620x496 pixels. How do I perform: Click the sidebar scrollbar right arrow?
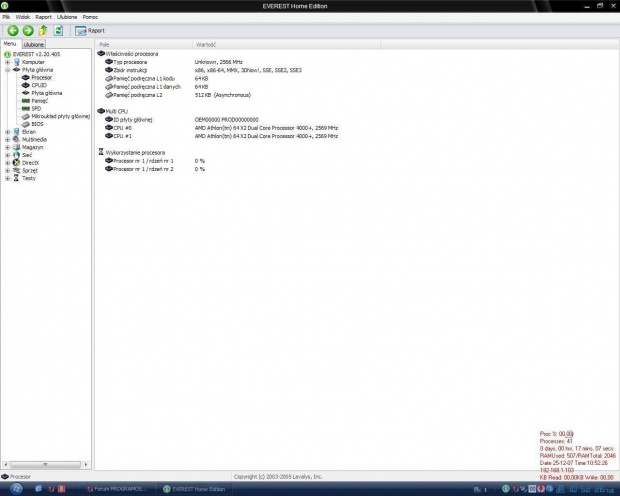pos(86,464)
